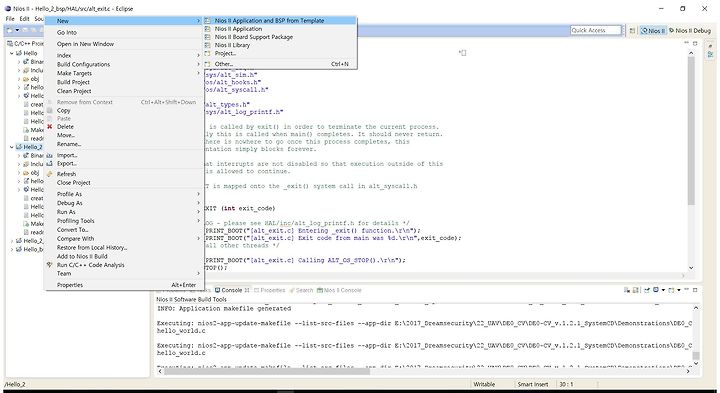Click Go Into in context menu

click(124, 33)
